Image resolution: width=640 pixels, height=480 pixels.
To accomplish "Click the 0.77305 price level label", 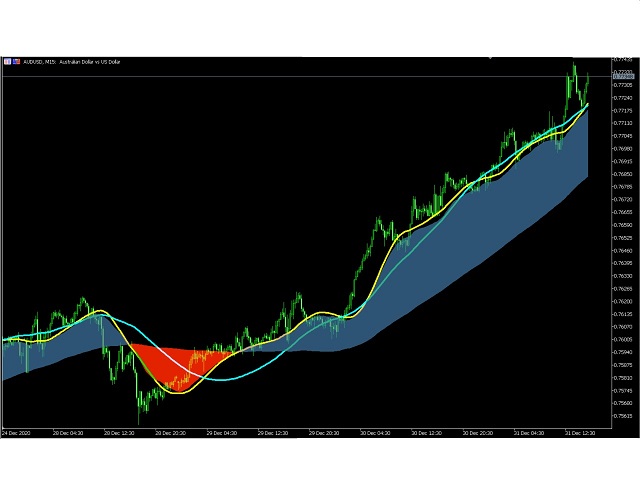I will [623, 85].
